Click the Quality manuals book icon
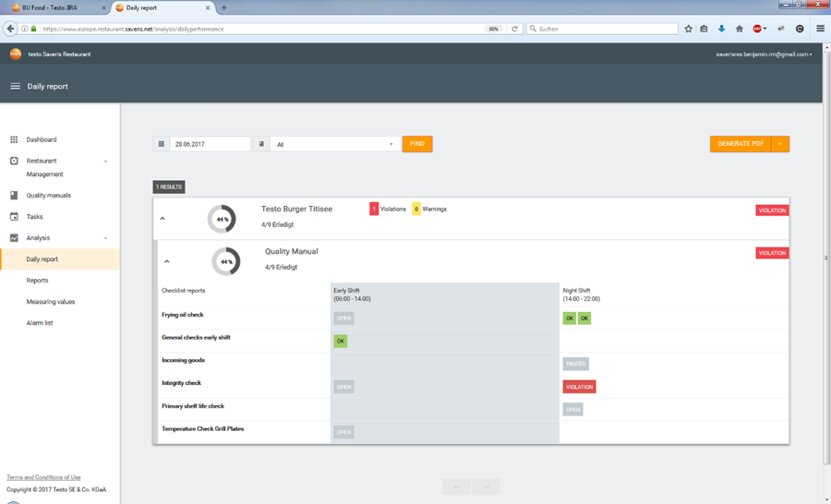The width and height of the screenshot is (831, 504). [x=14, y=196]
